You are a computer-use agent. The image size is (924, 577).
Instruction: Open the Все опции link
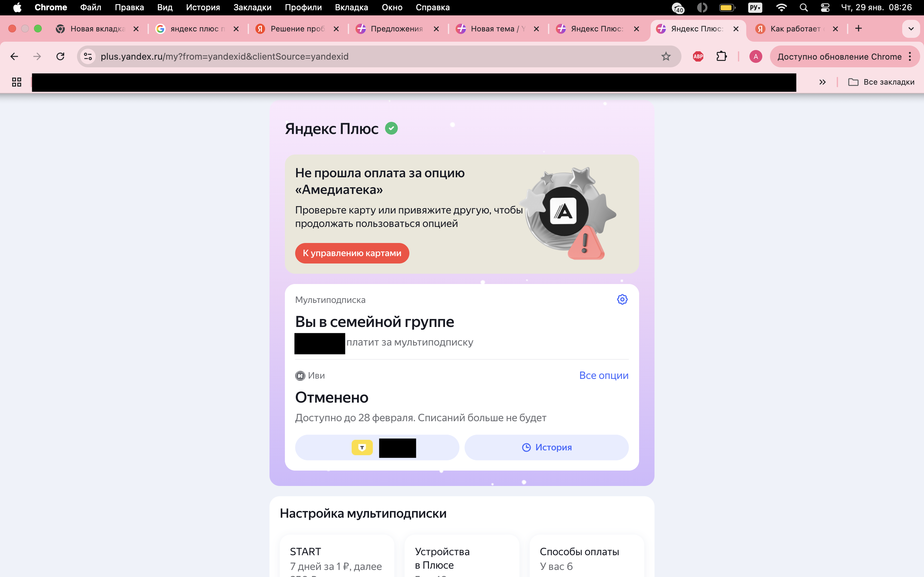tap(603, 375)
